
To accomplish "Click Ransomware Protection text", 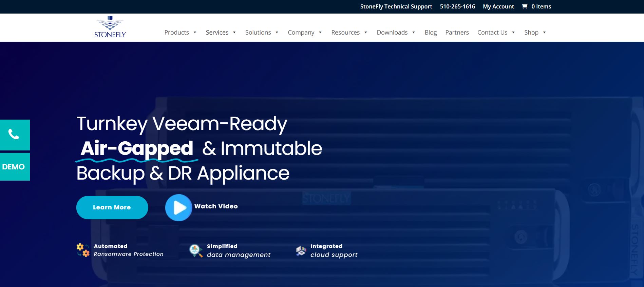I will click(x=129, y=254).
